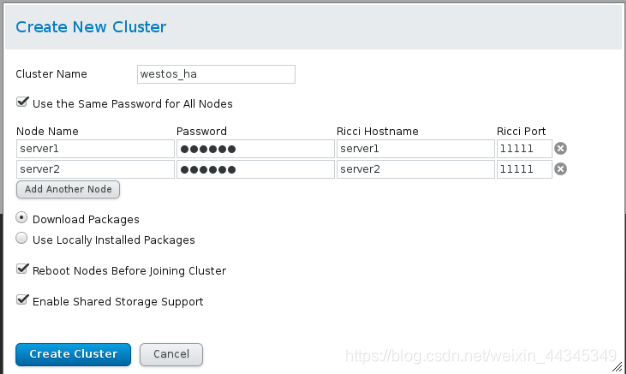The height and width of the screenshot is (374, 626).
Task: Toggle Enable Shared Storage Support
Action: coord(22,300)
